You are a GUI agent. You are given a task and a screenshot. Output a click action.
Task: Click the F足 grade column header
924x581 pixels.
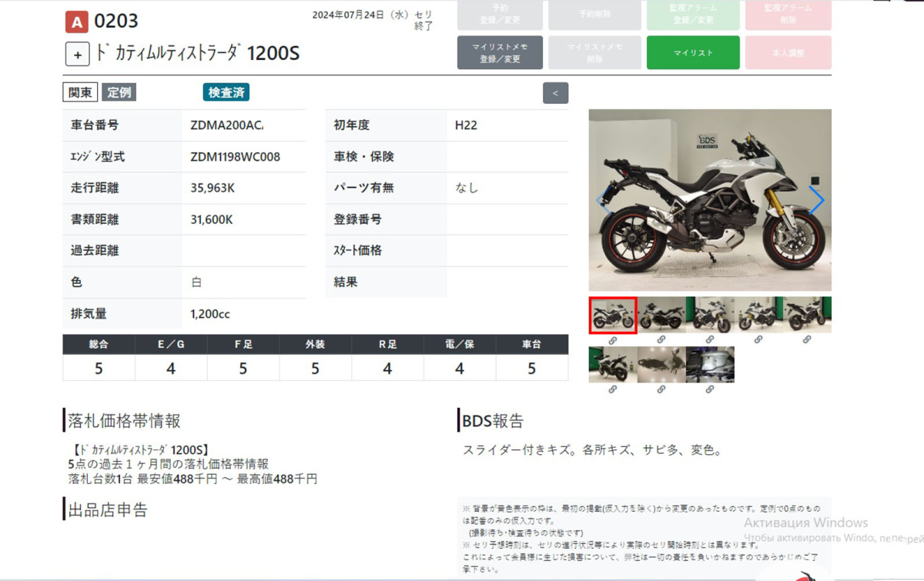243,345
